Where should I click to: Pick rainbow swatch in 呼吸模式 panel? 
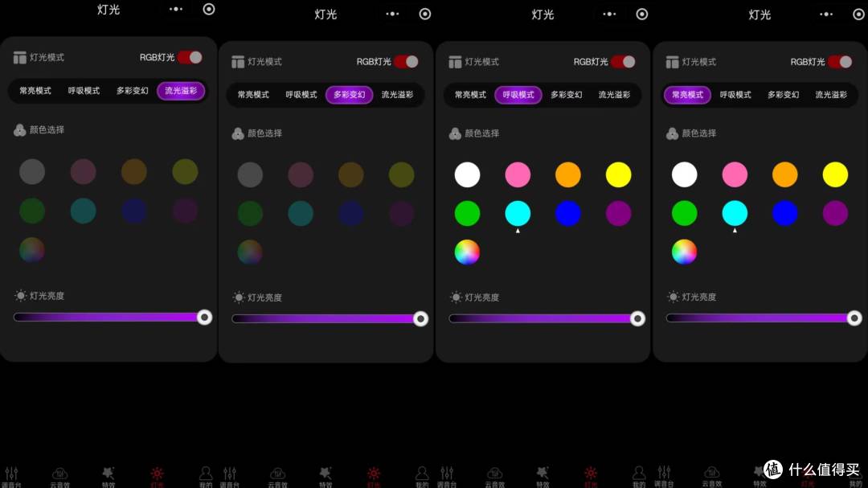(x=467, y=252)
